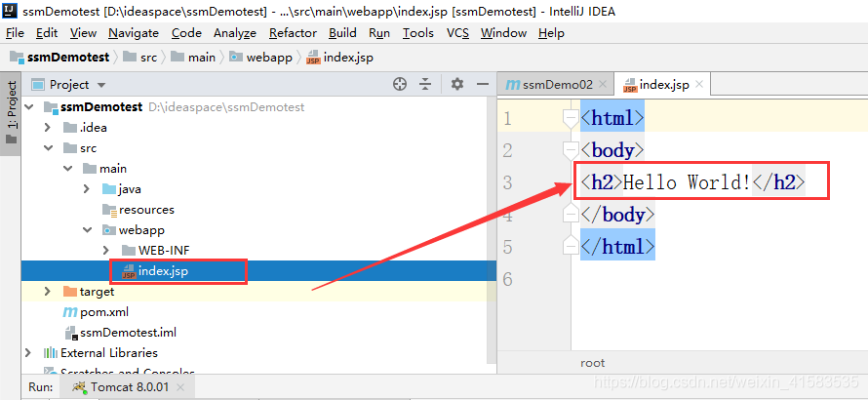Click fold marker on line 1 html tag

pyautogui.click(x=571, y=119)
